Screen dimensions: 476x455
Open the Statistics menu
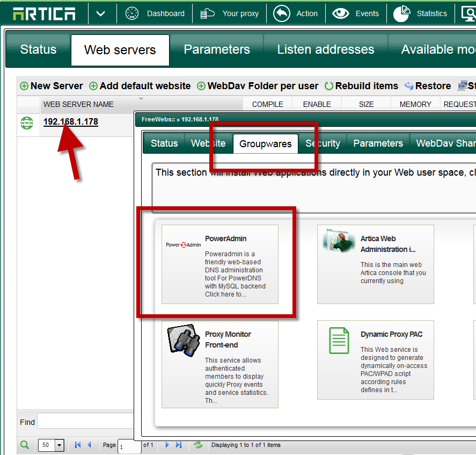tap(431, 13)
